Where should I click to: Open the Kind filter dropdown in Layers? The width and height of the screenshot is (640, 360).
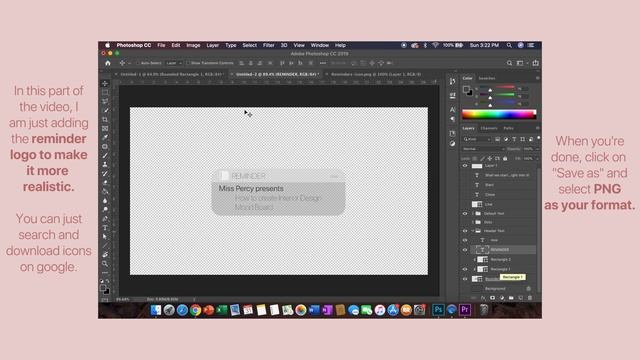477,139
